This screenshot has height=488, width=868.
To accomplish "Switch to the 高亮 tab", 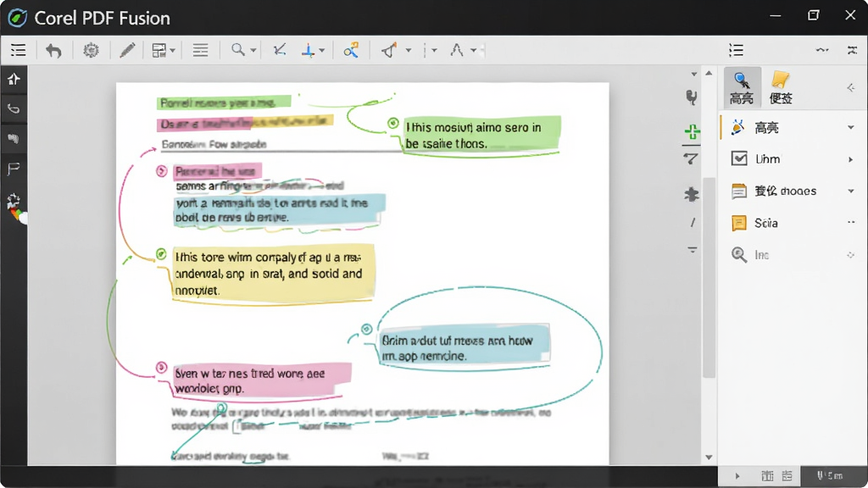I will 742,88.
